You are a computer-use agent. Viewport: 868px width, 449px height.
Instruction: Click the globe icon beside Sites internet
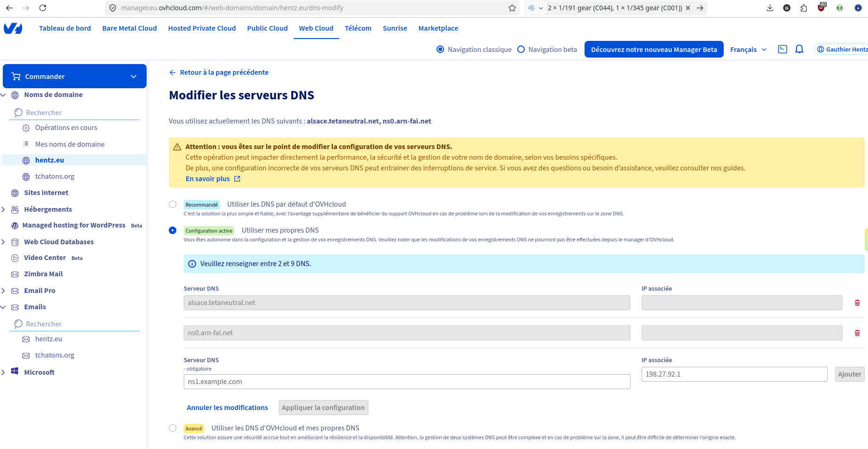click(x=15, y=193)
